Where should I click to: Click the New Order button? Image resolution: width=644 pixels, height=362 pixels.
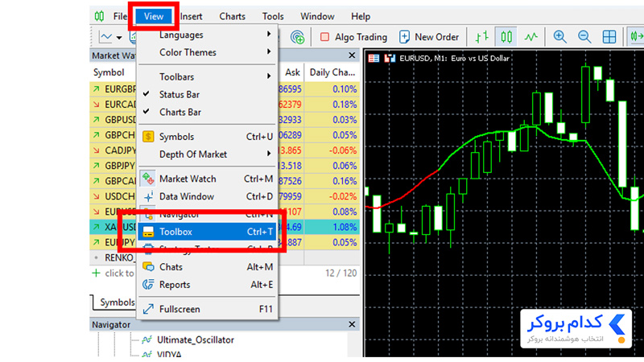pos(429,37)
